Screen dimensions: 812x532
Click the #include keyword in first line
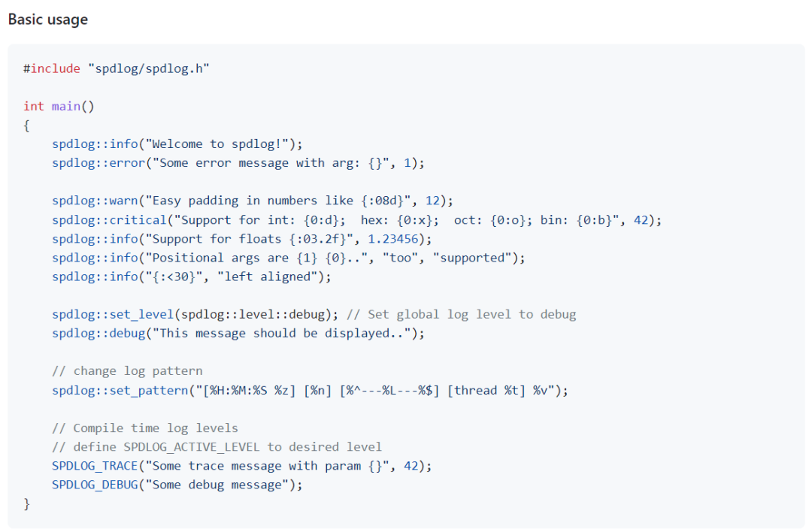pos(52,69)
